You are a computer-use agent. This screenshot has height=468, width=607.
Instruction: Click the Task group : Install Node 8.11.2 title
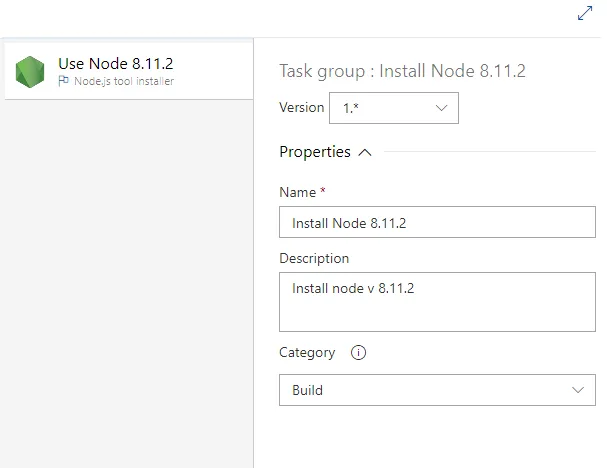click(402, 70)
